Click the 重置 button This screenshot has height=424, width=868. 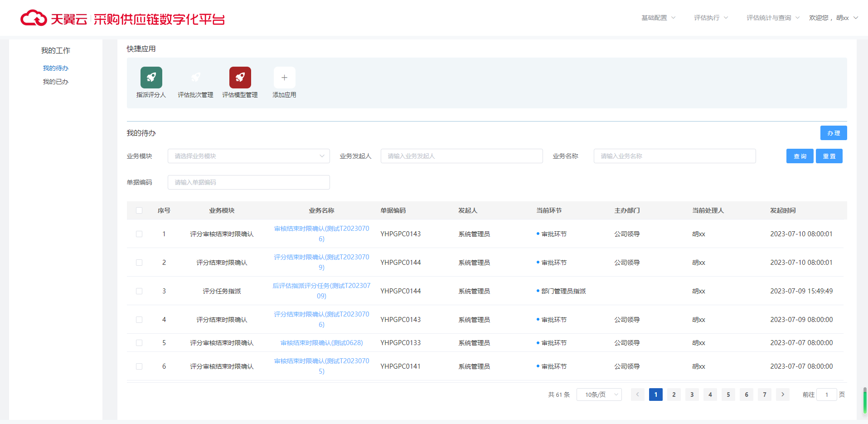[829, 156]
